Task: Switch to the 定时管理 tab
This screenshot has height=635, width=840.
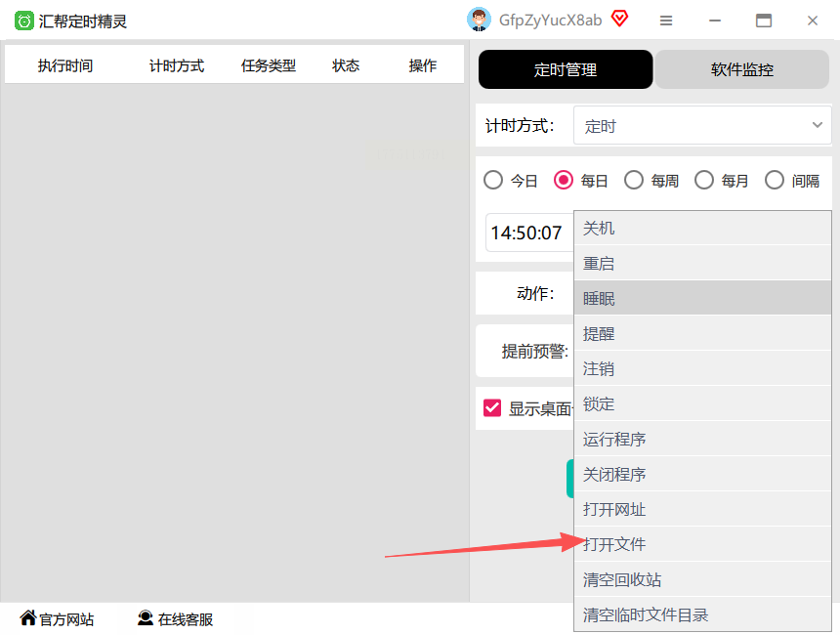Action: (x=566, y=69)
